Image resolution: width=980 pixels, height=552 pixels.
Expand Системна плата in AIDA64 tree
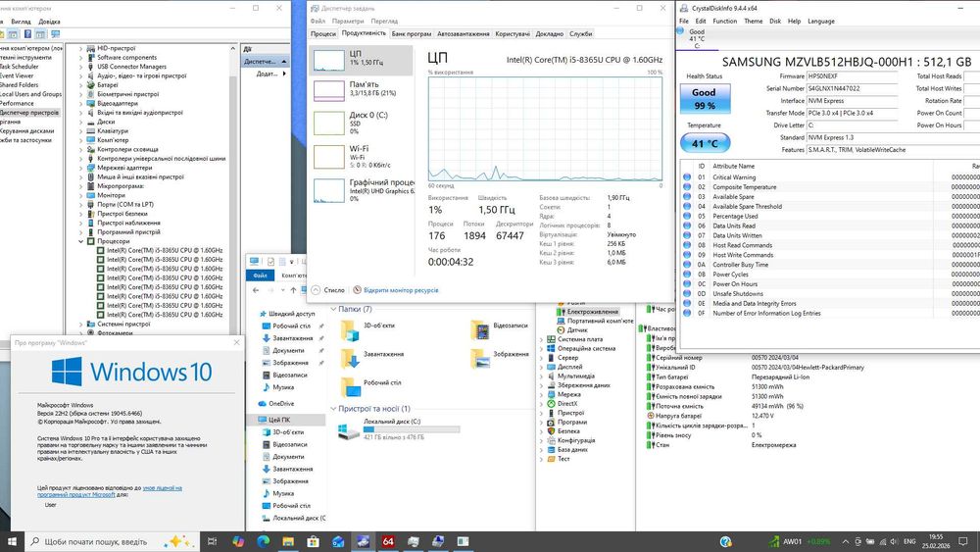(541, 339)
